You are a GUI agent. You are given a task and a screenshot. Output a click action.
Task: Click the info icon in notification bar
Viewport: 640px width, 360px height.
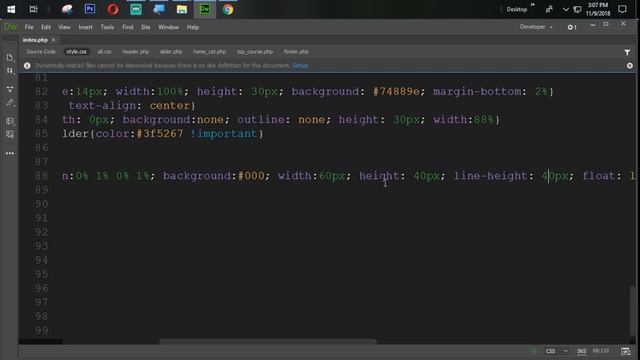[x=27, y=65]
